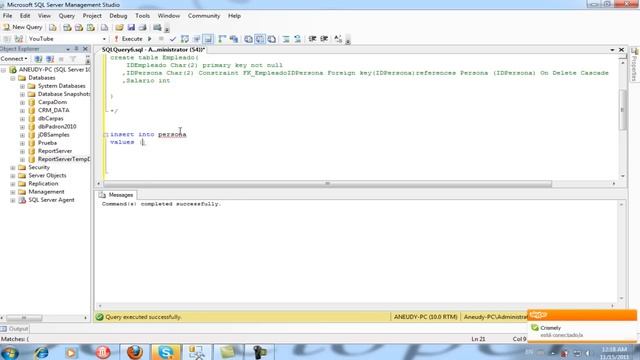Open the Edit menu

point(25,16)
